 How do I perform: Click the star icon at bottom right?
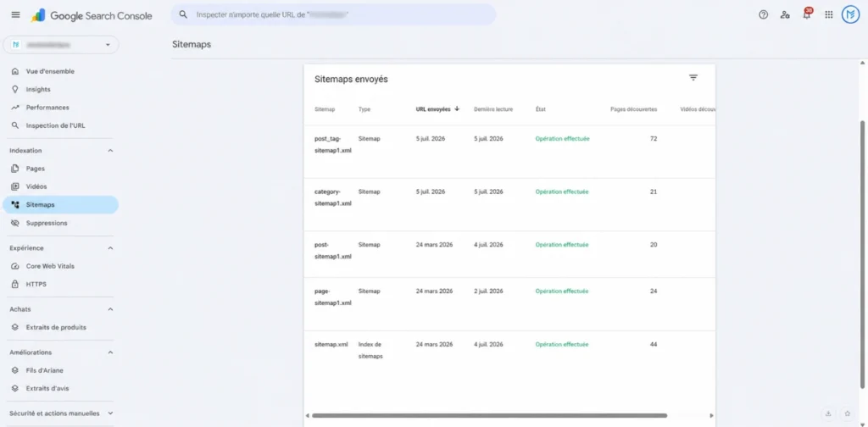[848, 413]
